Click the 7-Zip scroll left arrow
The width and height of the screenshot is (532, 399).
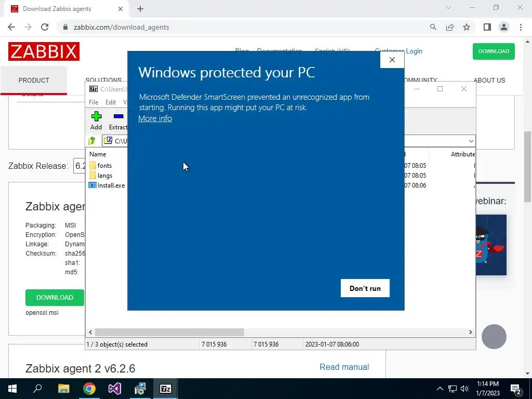90,332
